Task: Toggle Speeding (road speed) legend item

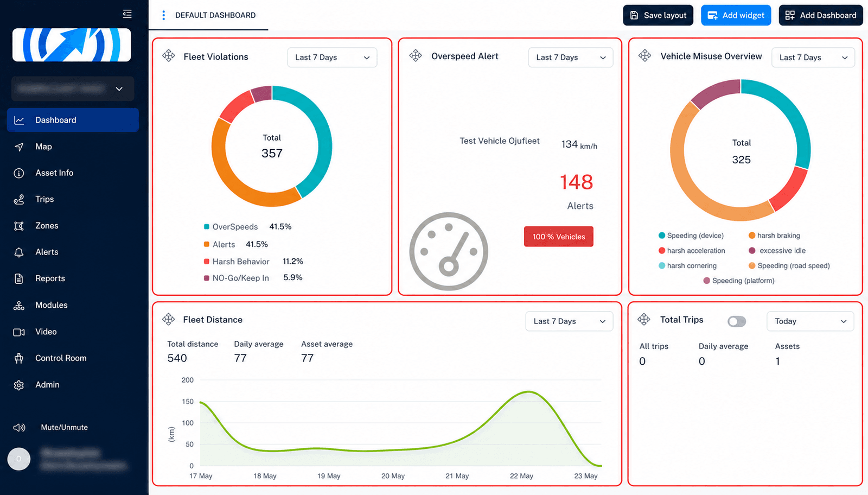Action: [789, 266]
